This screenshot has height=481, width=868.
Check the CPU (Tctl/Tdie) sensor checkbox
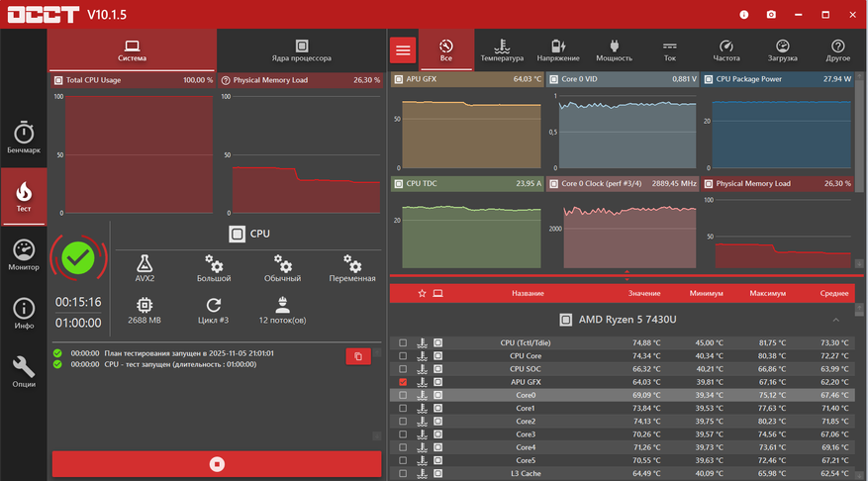pos(403,343)
